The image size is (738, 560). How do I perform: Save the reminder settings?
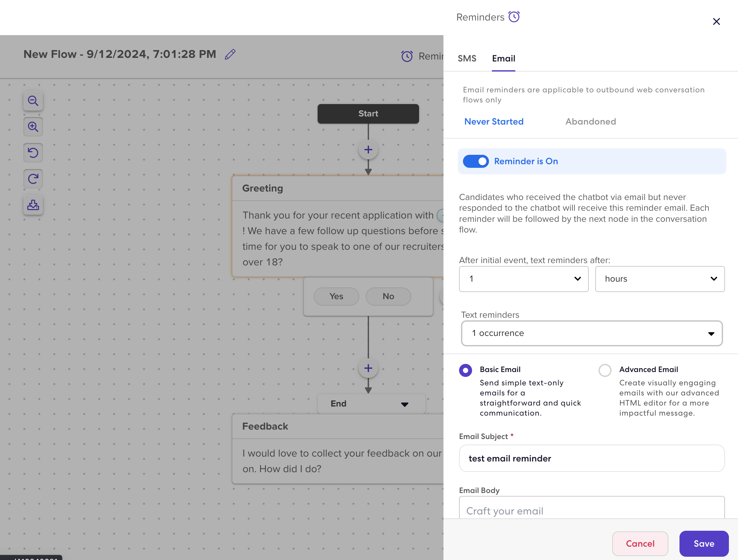tap(704, 544)
